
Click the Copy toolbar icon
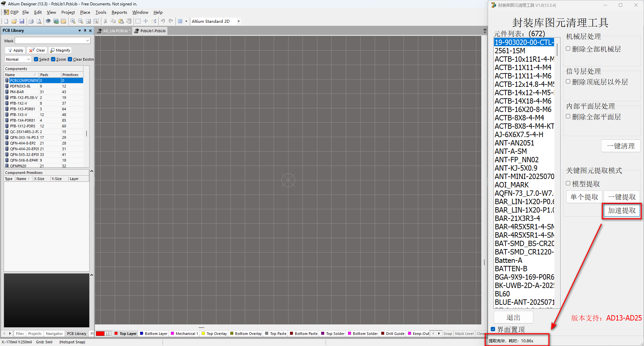click(113, 21)
